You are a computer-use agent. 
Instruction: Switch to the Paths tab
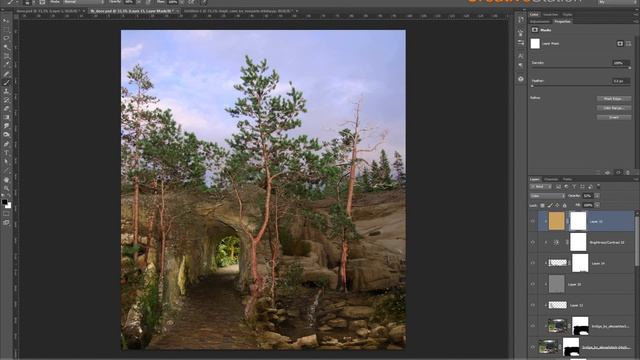tap(567, 179)
